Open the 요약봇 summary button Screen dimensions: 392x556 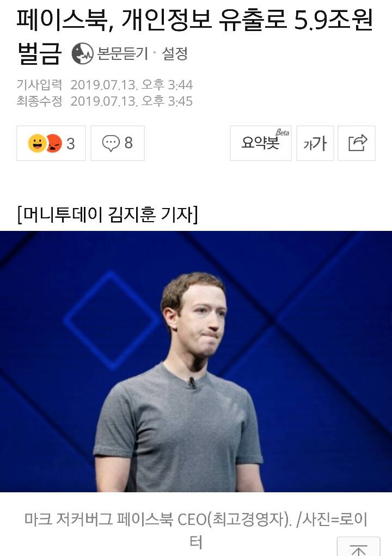click(260, 143)
